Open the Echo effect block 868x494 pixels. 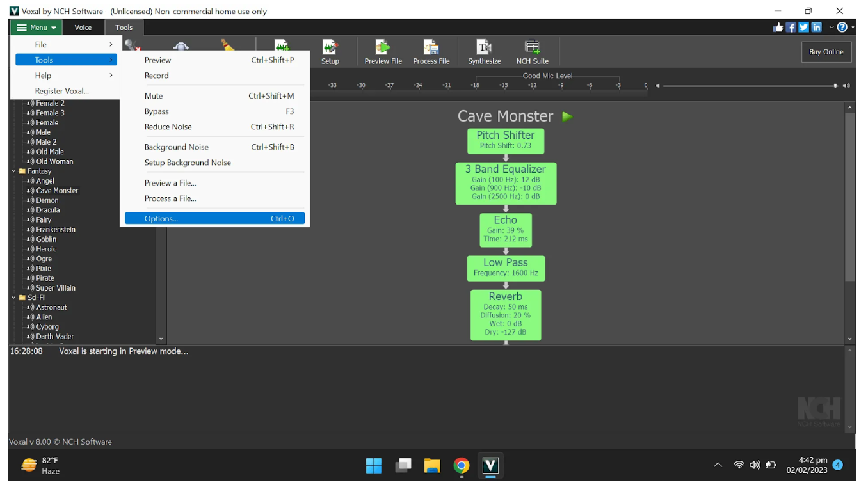pyautogui.click(x=506, y=230)
